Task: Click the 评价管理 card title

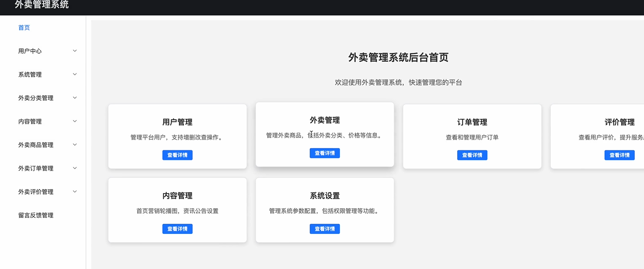Action: [x=620, y=122]
